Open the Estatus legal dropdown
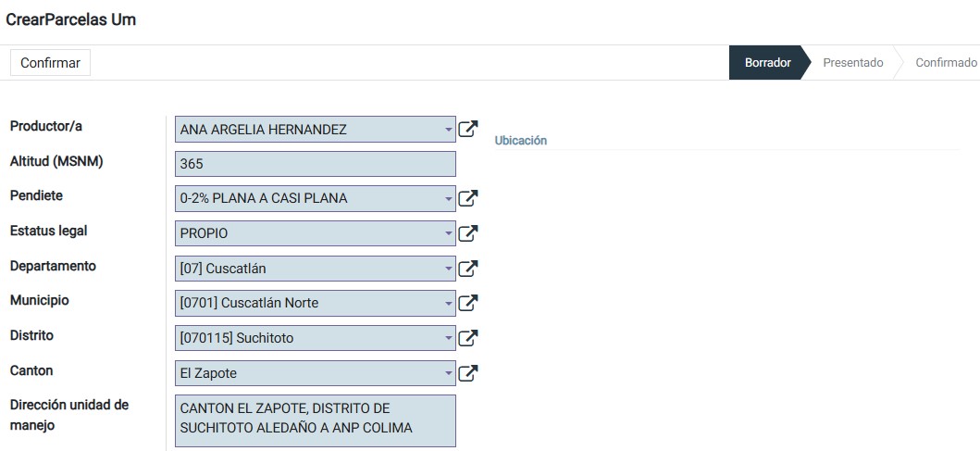Image resolution: width=980 pixels, height=451 pixels. pos(449,233)
